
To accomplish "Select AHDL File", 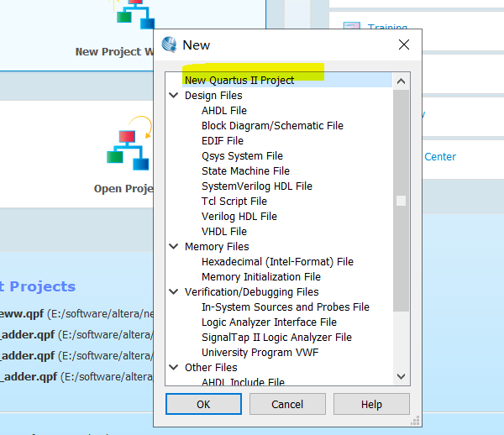I will coord(224,111).
